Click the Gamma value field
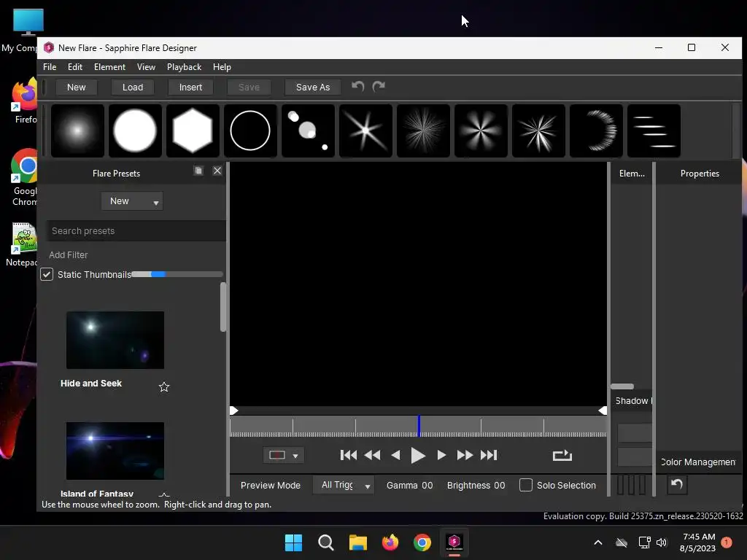Image resolution: width=747 pixels, height=560 pixels. pyautogui.click(x=427, y=485)
